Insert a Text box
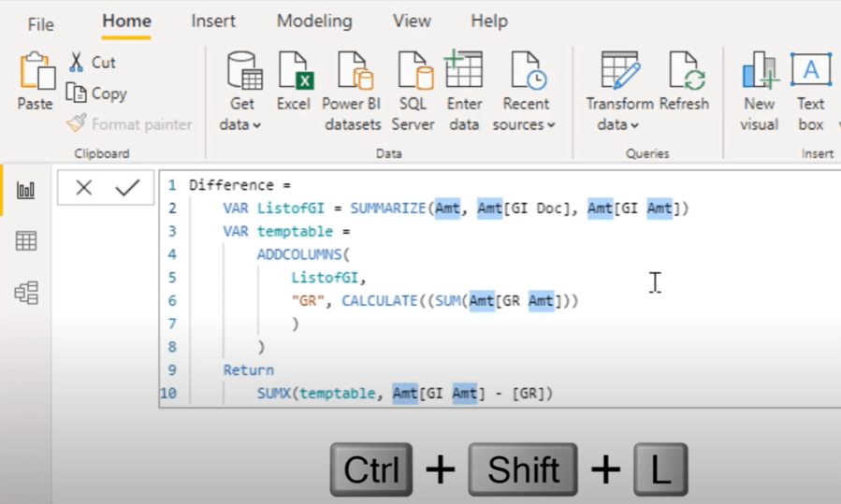This screenshot has width=841, height=504. point(810,73)
